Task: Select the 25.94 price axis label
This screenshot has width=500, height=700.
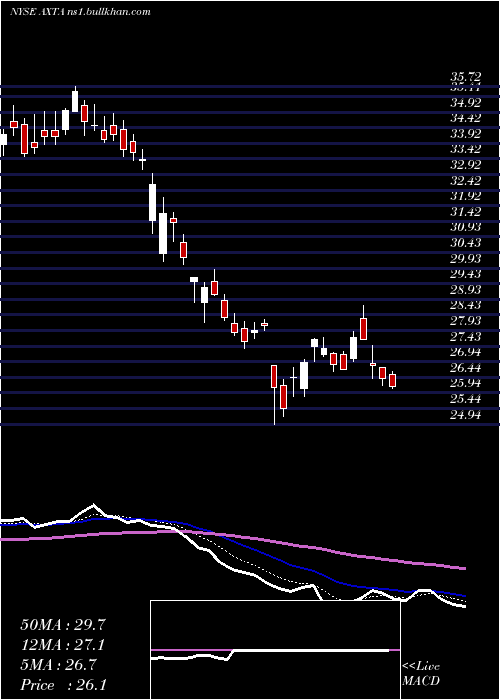Action: pos(465,383)
